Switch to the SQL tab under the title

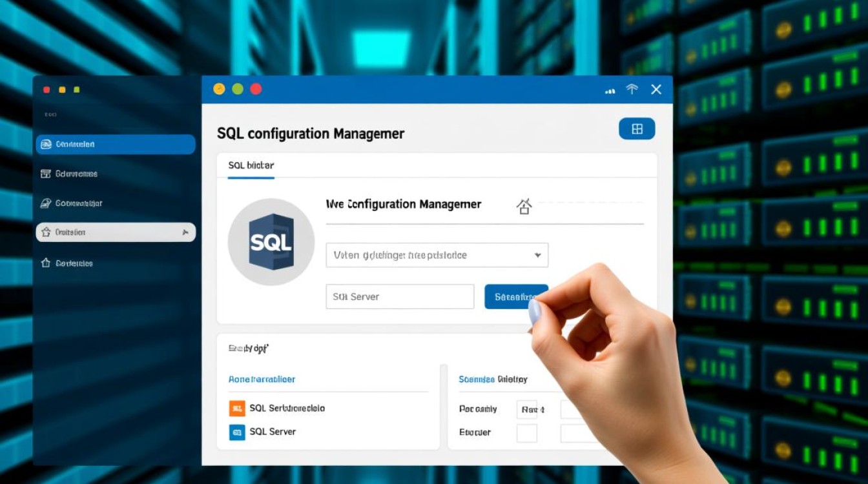pyautogui.click(x=251, y=165)
